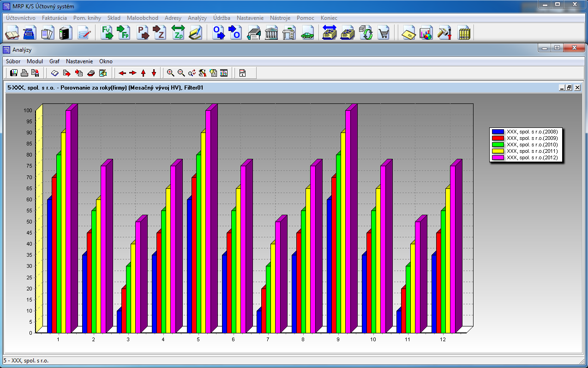Click the green Fv invoice icon
Screen dimensions: 588x368
107,33
